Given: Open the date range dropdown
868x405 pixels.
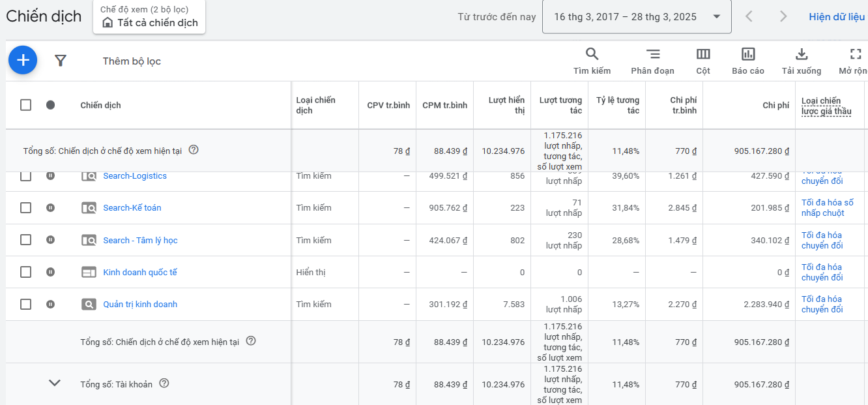Looking at the screenshot, I should coord(636,17).
